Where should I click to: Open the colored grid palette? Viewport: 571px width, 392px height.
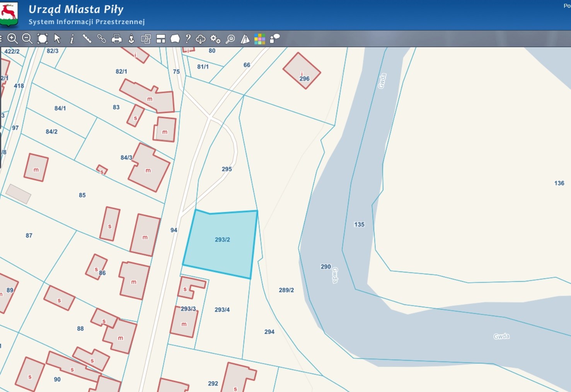(x=259, y=39)
